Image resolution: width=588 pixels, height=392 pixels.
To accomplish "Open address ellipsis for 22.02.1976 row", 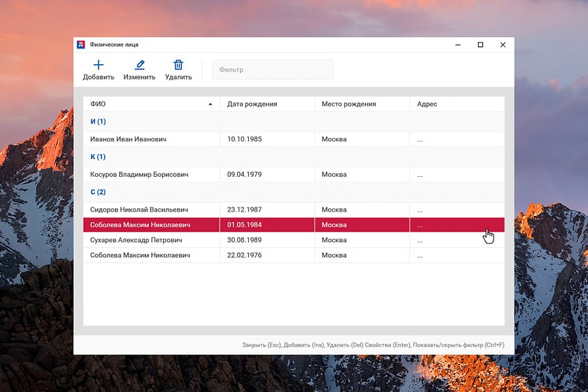I will 420,257.
